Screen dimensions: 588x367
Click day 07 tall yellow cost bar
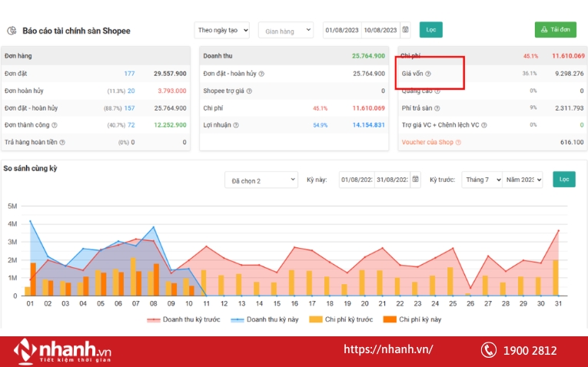[133, 276]
